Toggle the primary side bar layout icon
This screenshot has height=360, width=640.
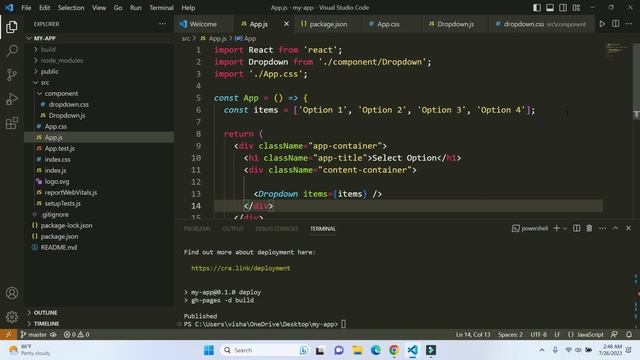coord(537,7)
